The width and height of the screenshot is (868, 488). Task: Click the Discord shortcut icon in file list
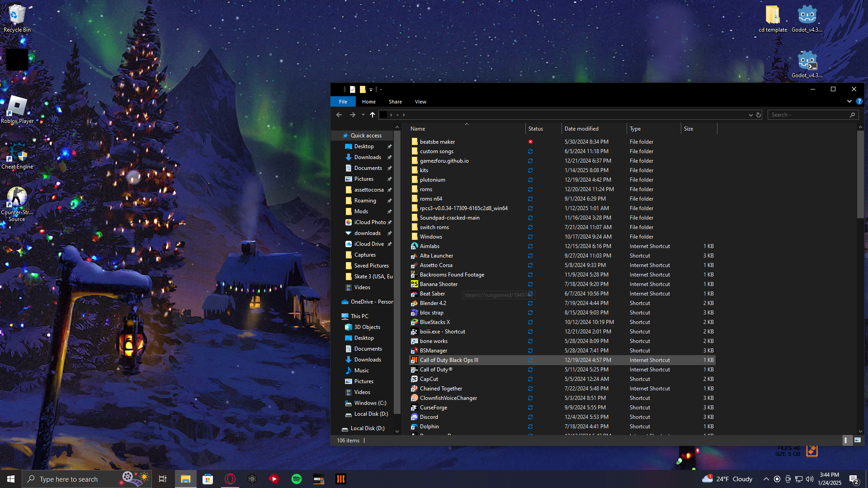pos(414,417)
